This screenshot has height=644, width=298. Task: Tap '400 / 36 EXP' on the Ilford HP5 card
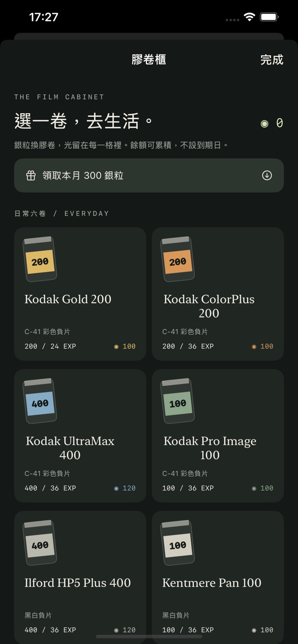point(50,630)
